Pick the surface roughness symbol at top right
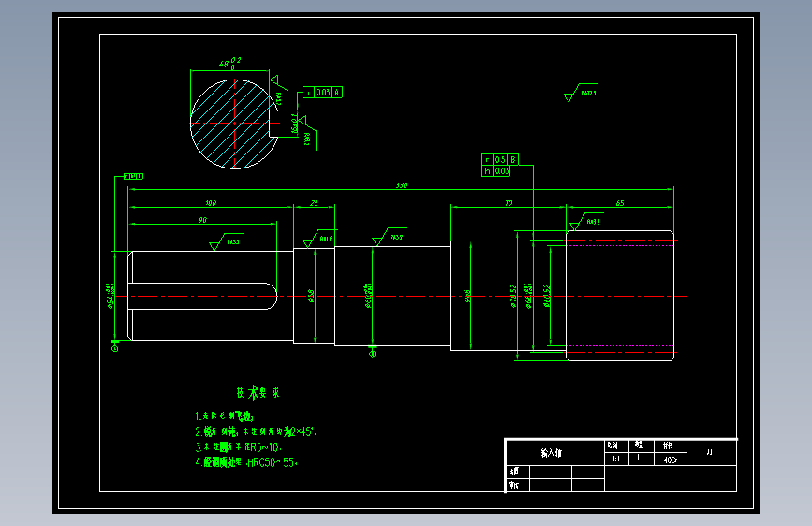The width and height of the screenshot is (812, 526). click(x=581, y=92)
